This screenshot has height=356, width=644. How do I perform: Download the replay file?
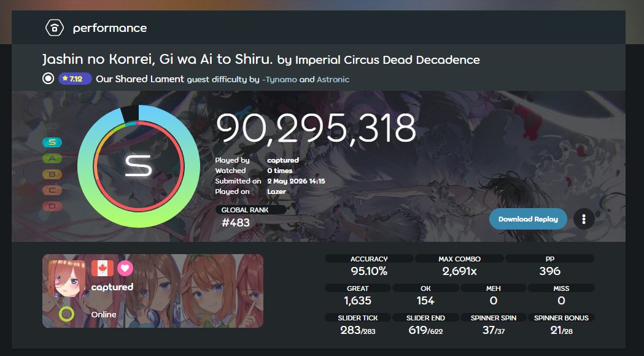[x=528, y=219]
